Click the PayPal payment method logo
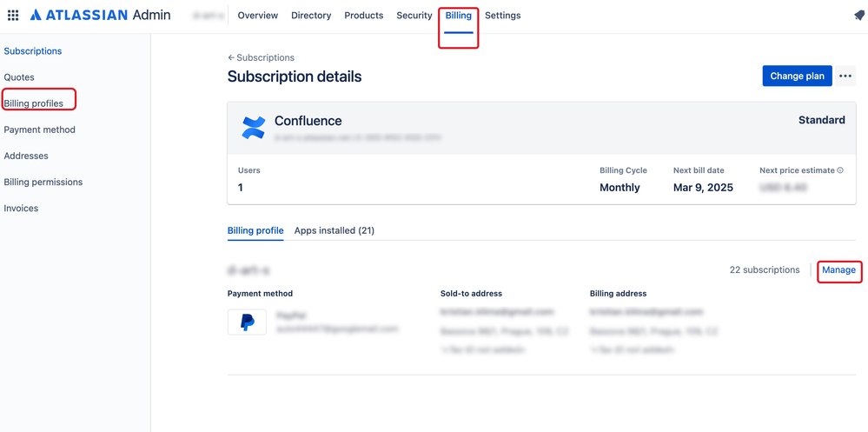Image resolution: width=868 pixels, height=432 pixels. coord(247,322)
